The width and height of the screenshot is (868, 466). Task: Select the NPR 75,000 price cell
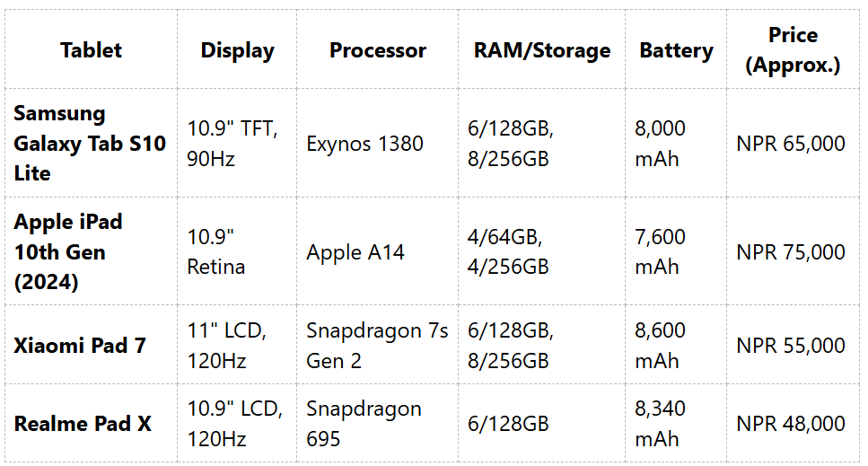pyautogui.click(x=791, y=252)
